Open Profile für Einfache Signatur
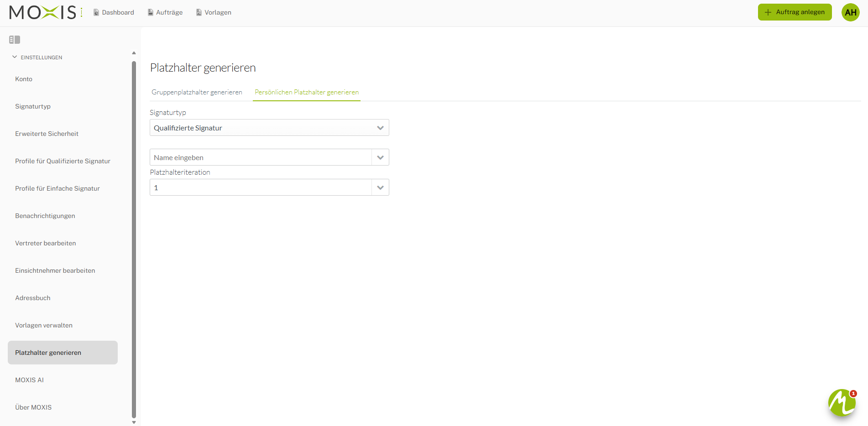868x426 pixels. click(63, 188)
